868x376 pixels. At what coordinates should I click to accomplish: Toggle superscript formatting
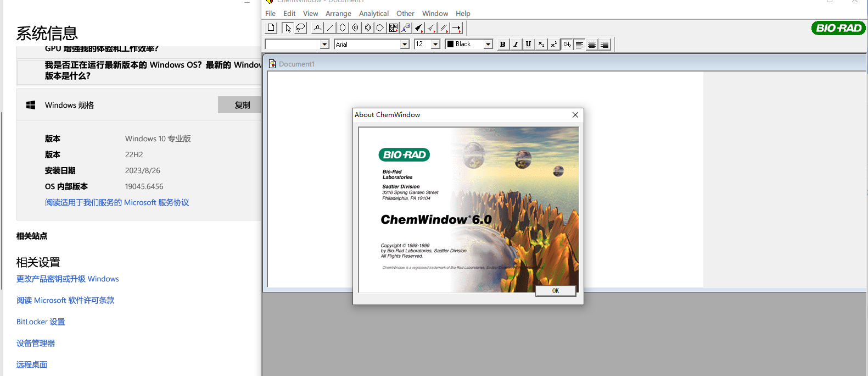click(554, 45)
